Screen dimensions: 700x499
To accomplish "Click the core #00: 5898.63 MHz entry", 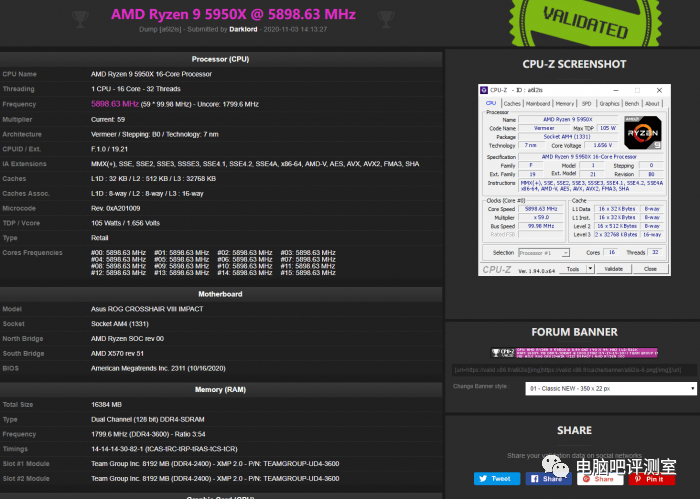I will pos(118,253).
